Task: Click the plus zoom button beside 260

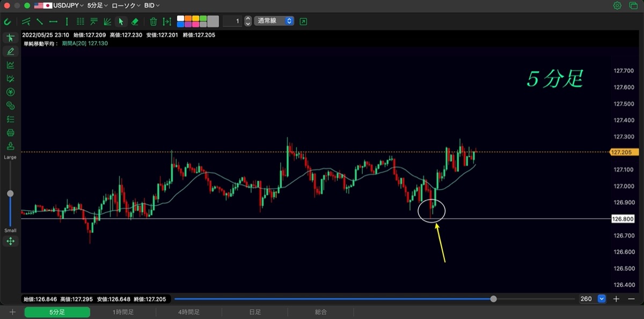Action: point(617,299)
